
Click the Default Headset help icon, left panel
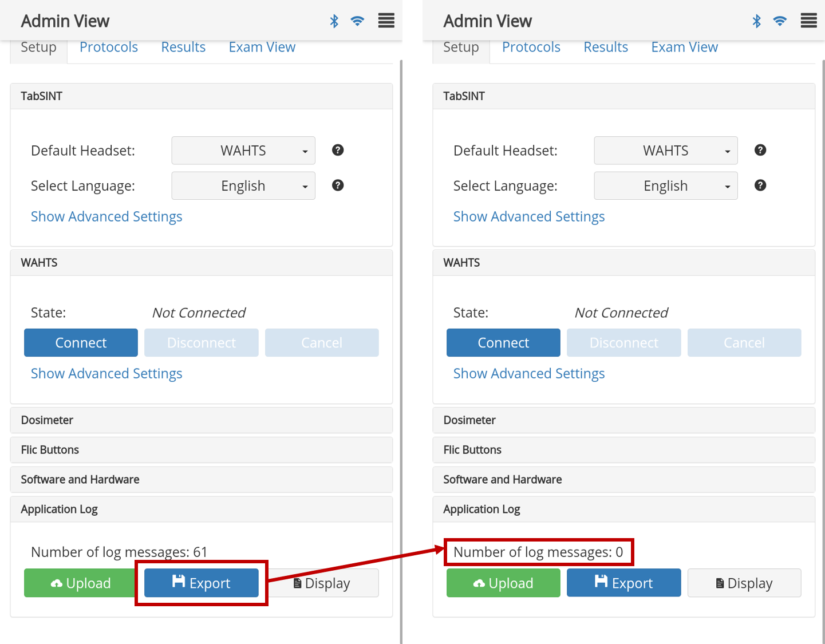(x=338, y=150)
